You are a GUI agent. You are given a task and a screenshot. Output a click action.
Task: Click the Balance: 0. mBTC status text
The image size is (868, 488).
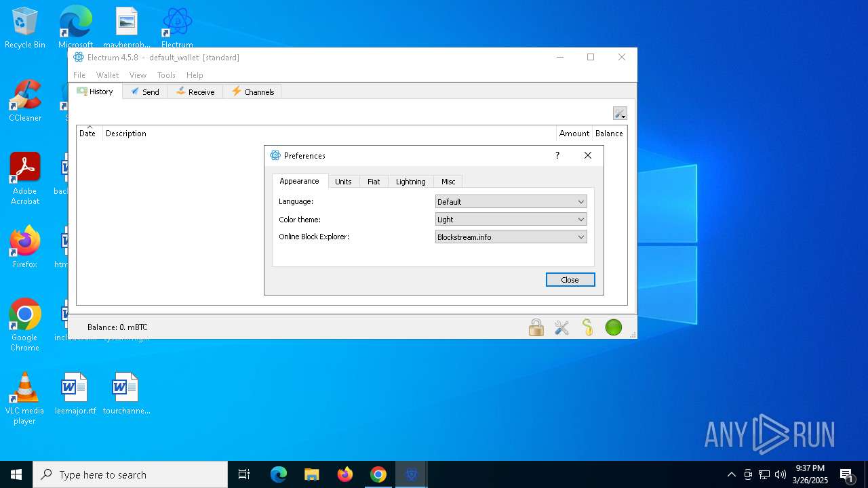(x=117, y=327)
